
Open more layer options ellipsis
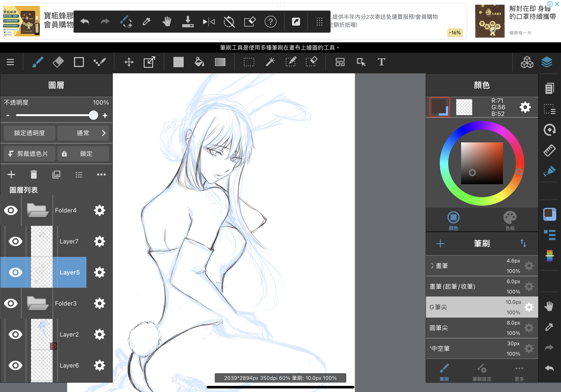(101, 174)
